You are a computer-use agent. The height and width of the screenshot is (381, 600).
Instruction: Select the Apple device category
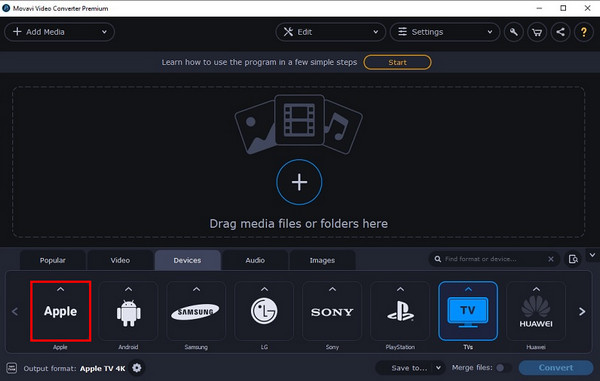pyautogui.click(x=60, y=311)
